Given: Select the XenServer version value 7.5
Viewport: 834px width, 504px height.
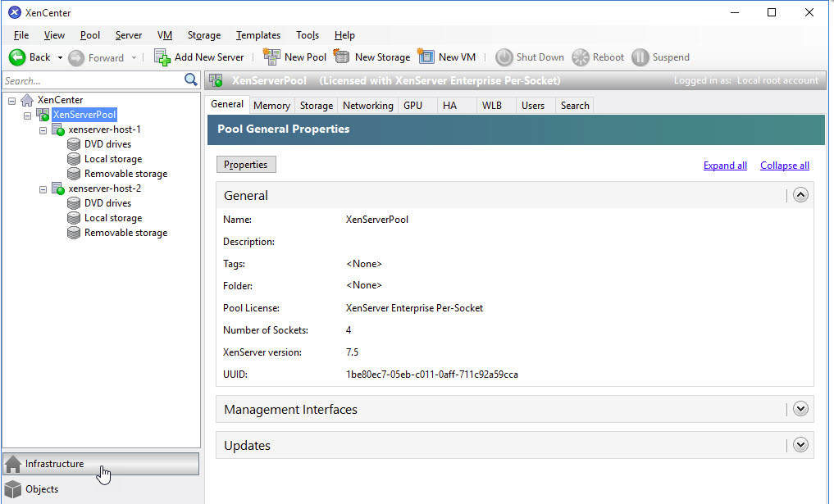Looking at the screenshot, I should (x=352, y=352).
